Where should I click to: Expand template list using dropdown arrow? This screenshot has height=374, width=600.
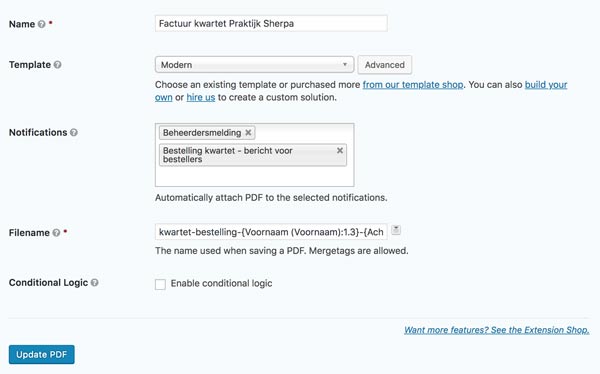(345, 64)
